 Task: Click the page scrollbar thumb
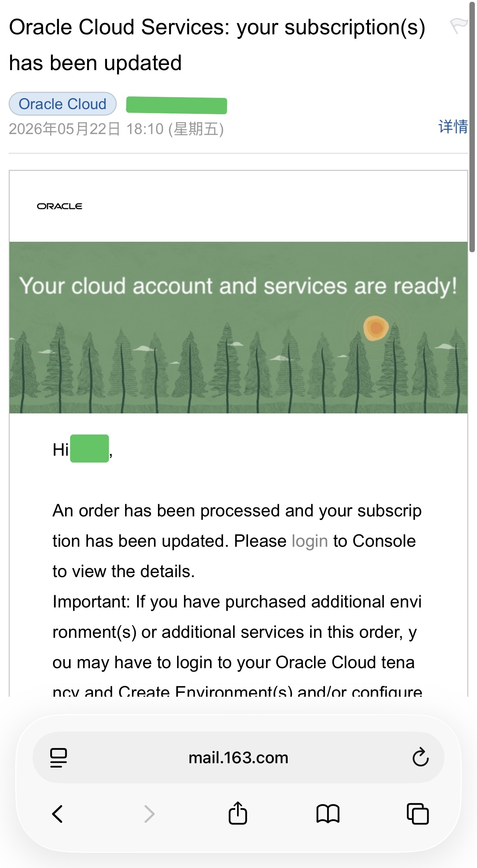click(472, 126)
